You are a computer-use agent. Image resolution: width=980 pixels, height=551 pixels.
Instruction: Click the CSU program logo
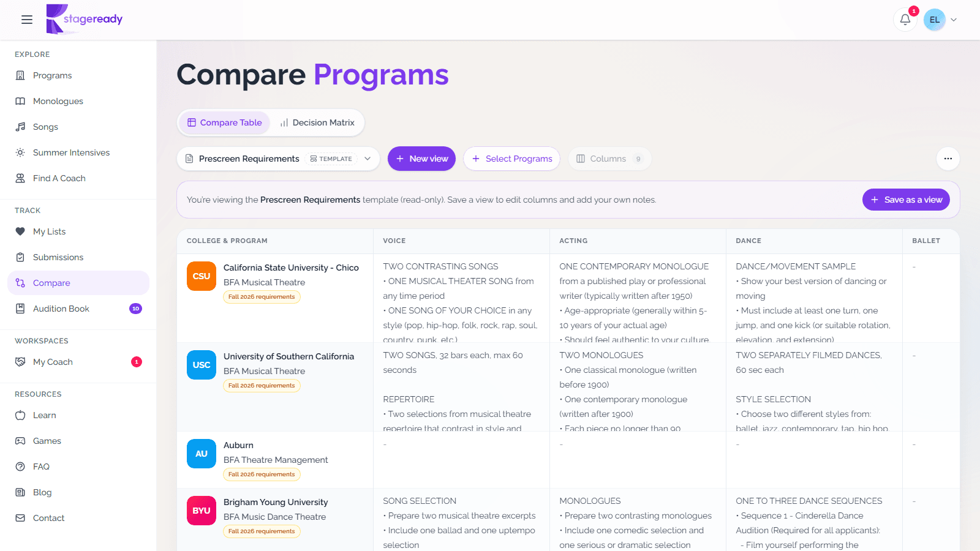[202, 276]
